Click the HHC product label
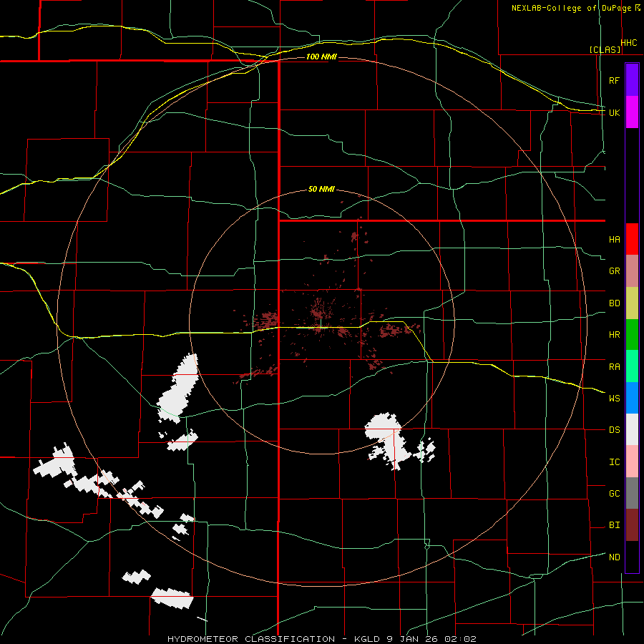644x644 pixels. [x=628, y=43]
